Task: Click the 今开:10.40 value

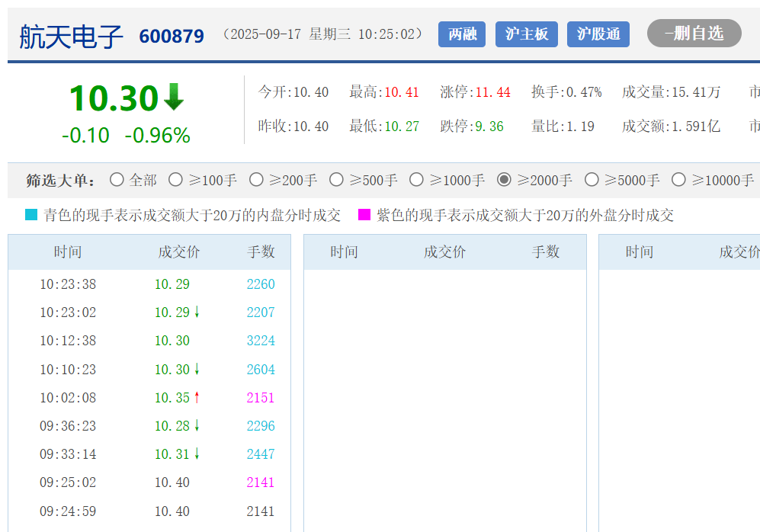Action: coord(293,92)
